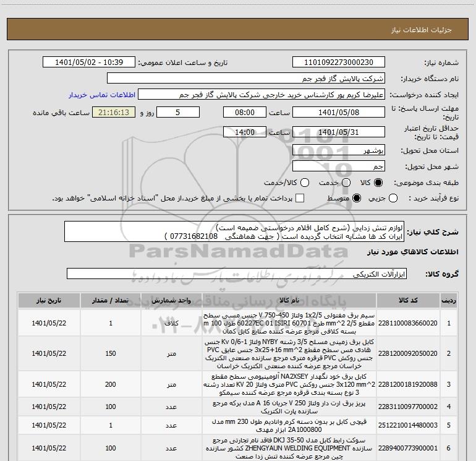Screen dimensions: 476x461
Task: Click the buyer name field شرکت پالایش گاز فجر جم
Action: 246,79
